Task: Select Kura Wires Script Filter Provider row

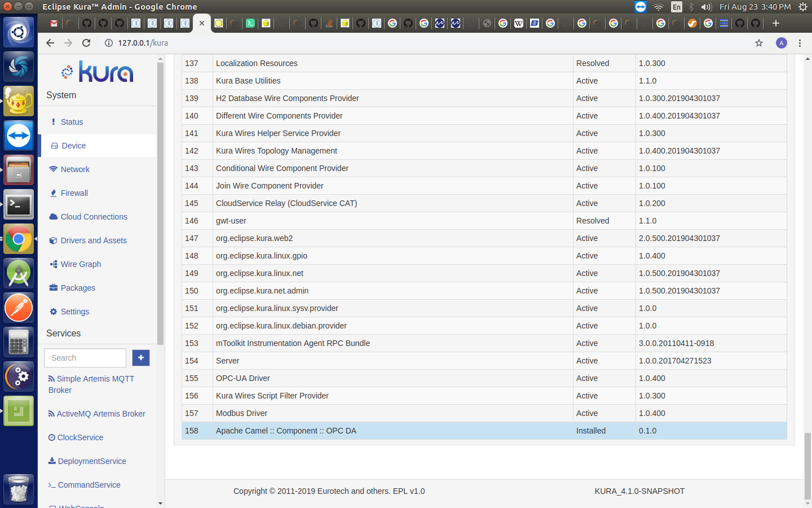Action: pyautogui.click(x=484, y=396)
